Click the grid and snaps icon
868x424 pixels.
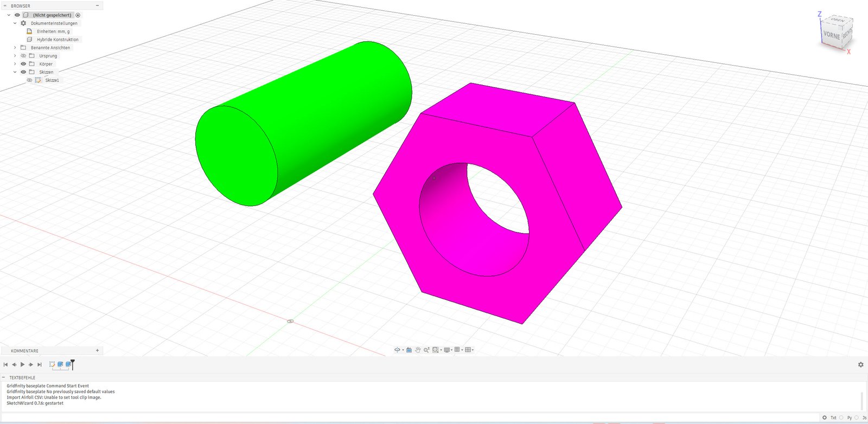pyautogui.click(x=457, y=350)
